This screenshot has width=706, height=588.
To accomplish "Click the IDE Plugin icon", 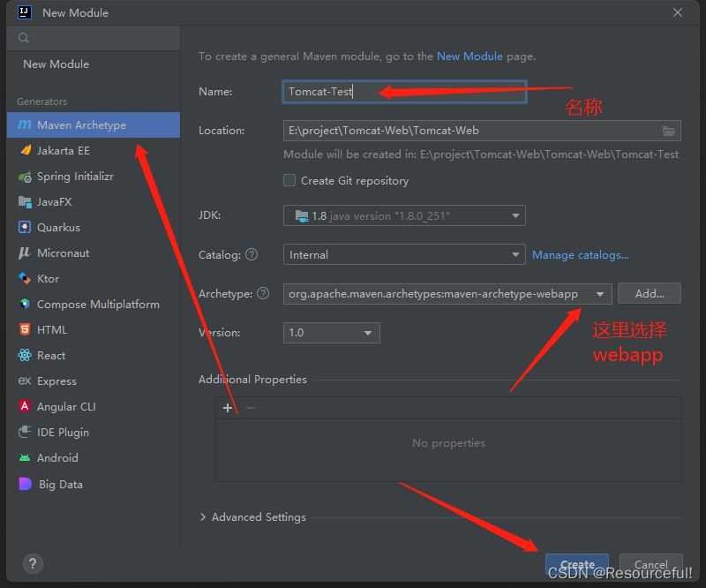I will [x=25, y=432].
